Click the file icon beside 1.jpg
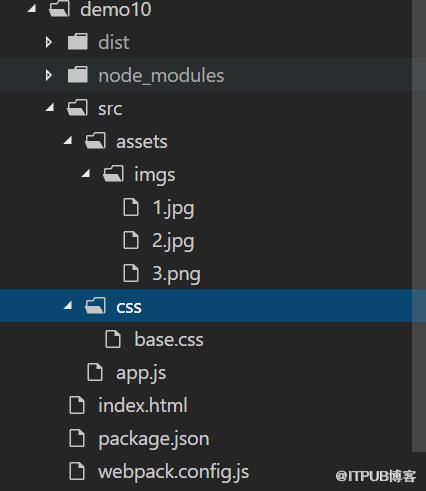The height and width of the screenshot is (491, 426). (x=131, y=207)
